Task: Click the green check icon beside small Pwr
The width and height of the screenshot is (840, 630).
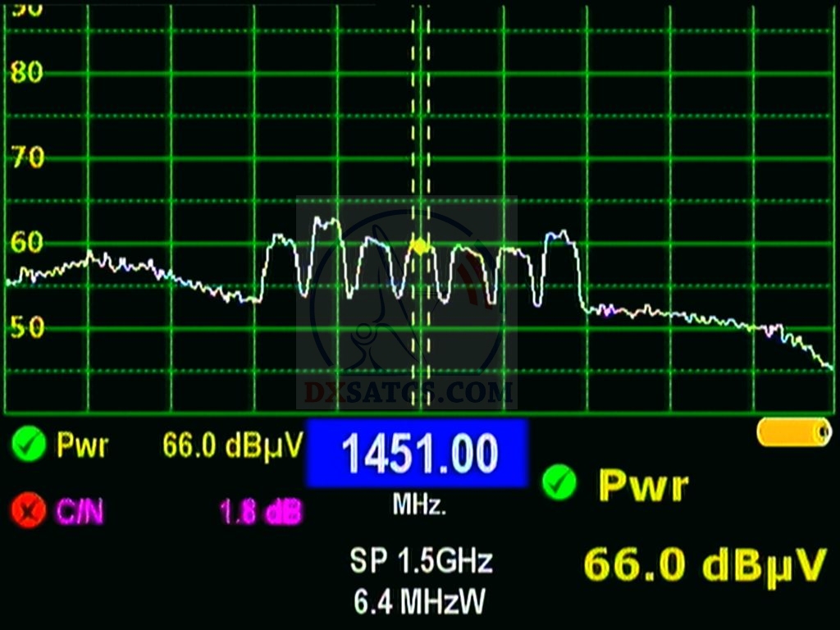Action: [29, 445]
